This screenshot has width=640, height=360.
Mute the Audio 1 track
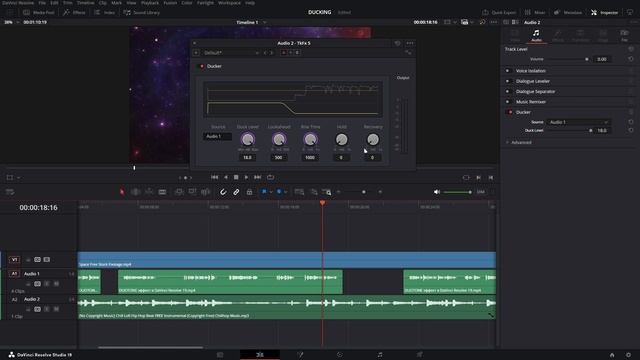tap(56, 284)
